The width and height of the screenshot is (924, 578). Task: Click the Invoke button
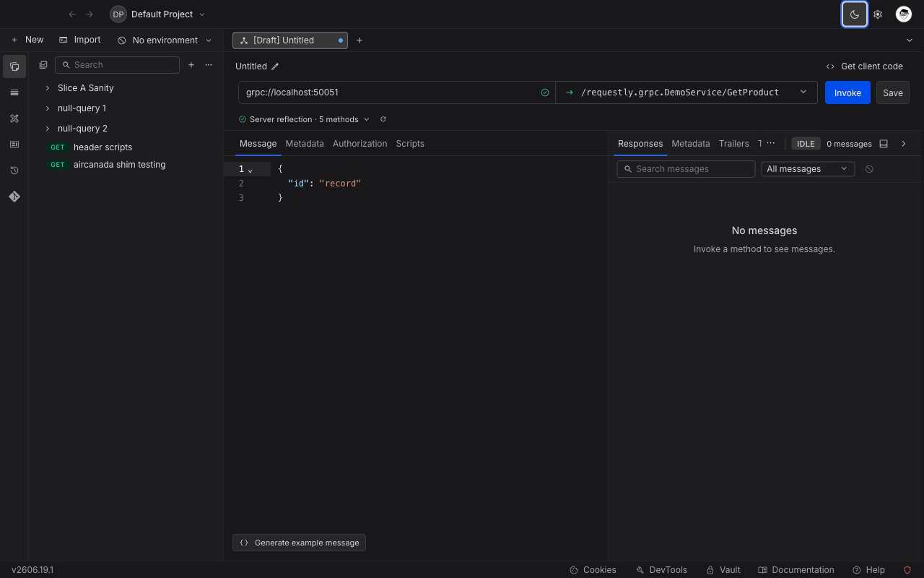click(x=847, y=92)
